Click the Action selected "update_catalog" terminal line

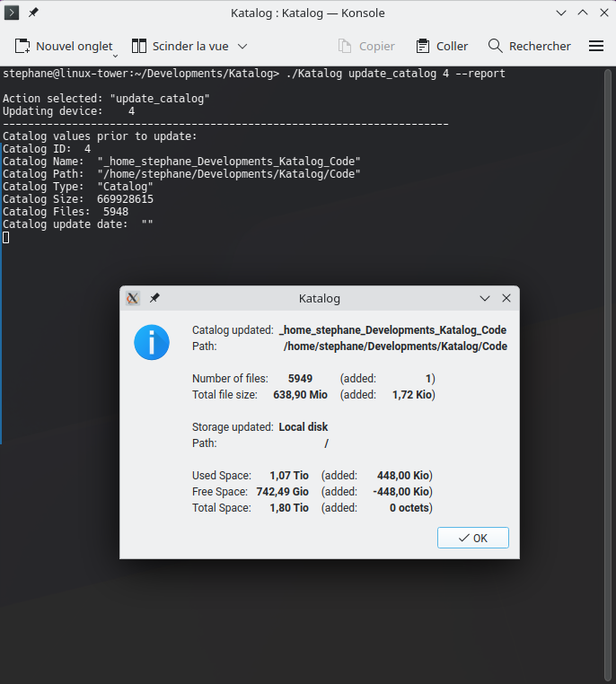(x=106, y=99)
